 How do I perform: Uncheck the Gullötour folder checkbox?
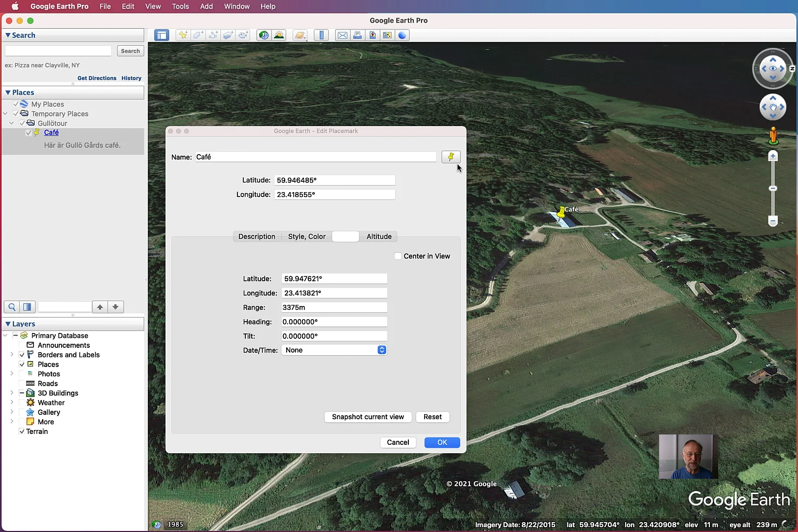coord(22,123)
